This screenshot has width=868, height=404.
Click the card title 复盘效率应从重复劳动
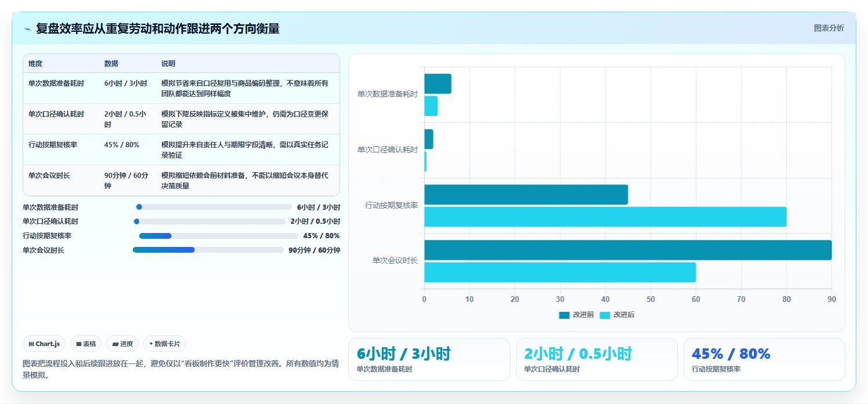(x=158, y=28)
